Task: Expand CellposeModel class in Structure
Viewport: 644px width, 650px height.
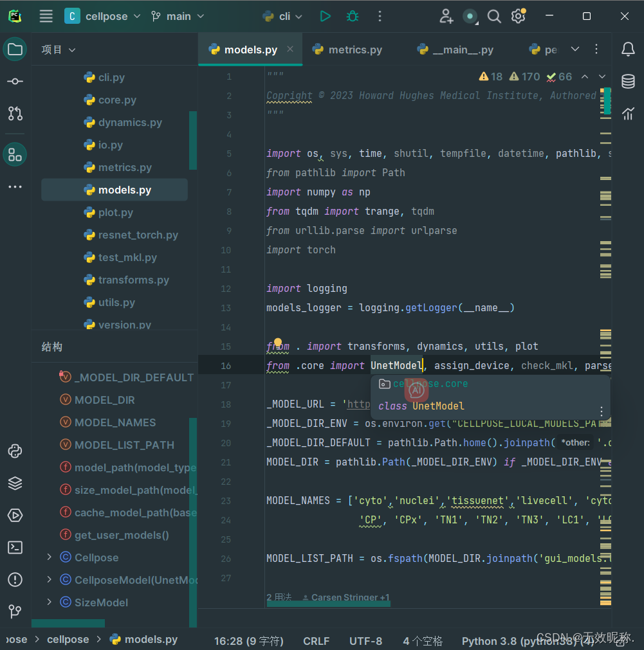Action: 50,579
